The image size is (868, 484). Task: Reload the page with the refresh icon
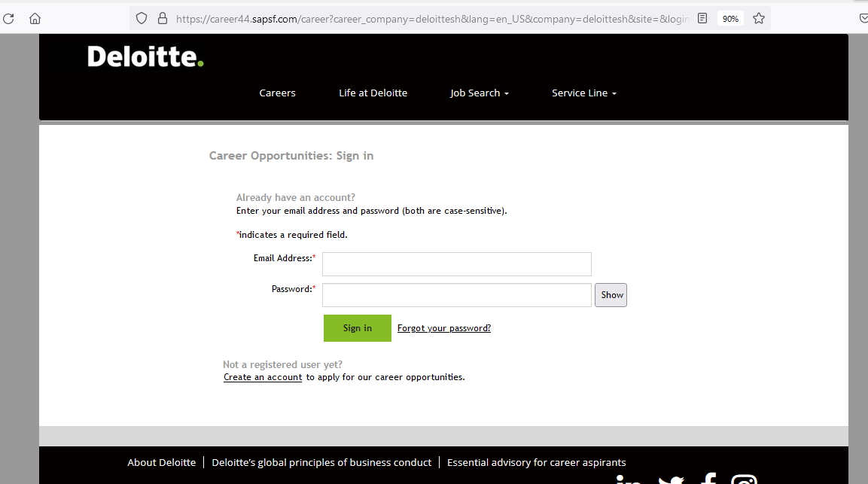(x=8, y=19)
